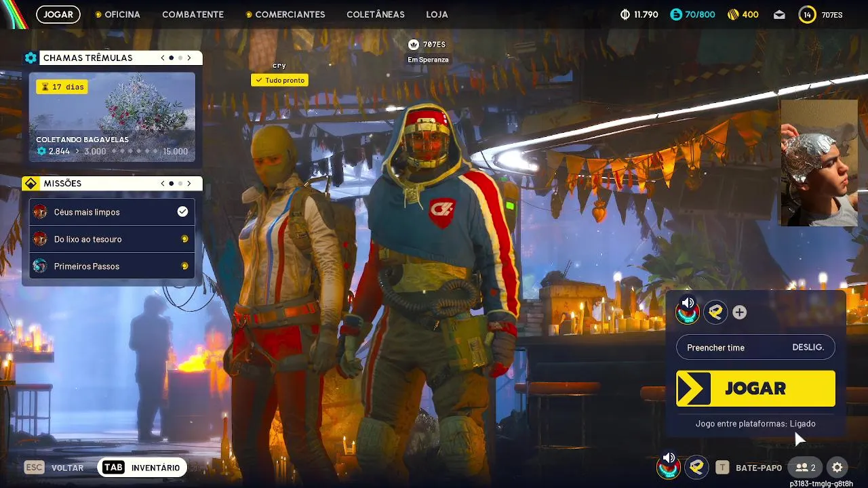
Task: Open the Primeiros Passos mission
Action: click(x=112, y=266)
